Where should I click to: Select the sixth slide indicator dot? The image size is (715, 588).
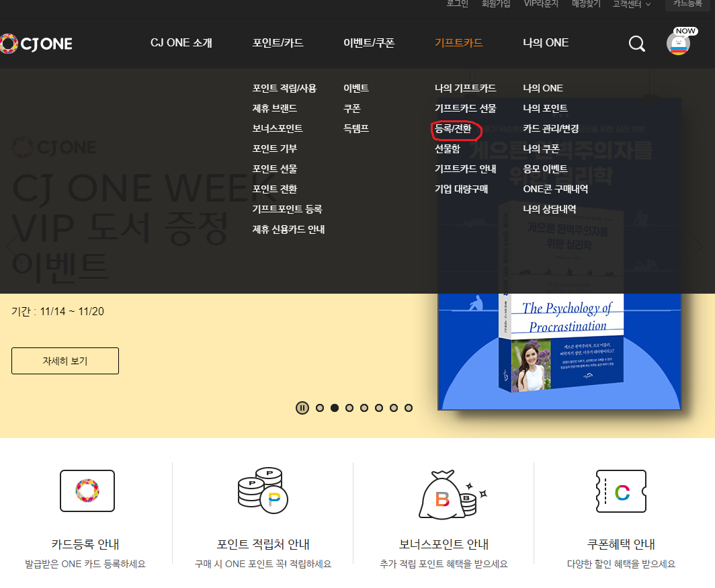[394, 408]
